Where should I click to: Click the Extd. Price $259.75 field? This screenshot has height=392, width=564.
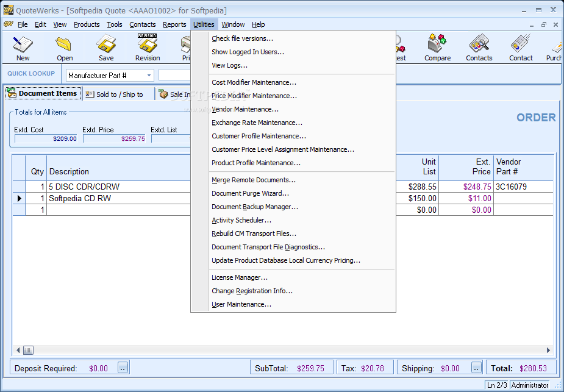pyautogui.click(x=114, y=138)
